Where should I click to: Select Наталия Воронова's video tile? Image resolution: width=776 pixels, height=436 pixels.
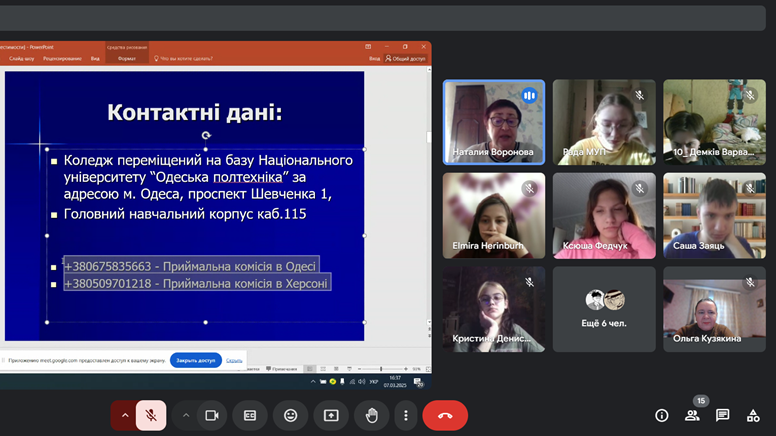click(494, 122)
